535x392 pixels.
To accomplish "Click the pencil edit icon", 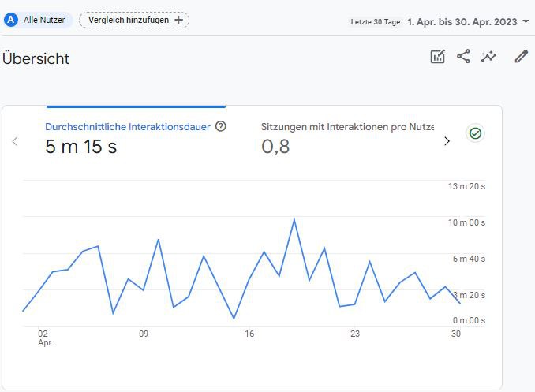I will click(521, 57).
